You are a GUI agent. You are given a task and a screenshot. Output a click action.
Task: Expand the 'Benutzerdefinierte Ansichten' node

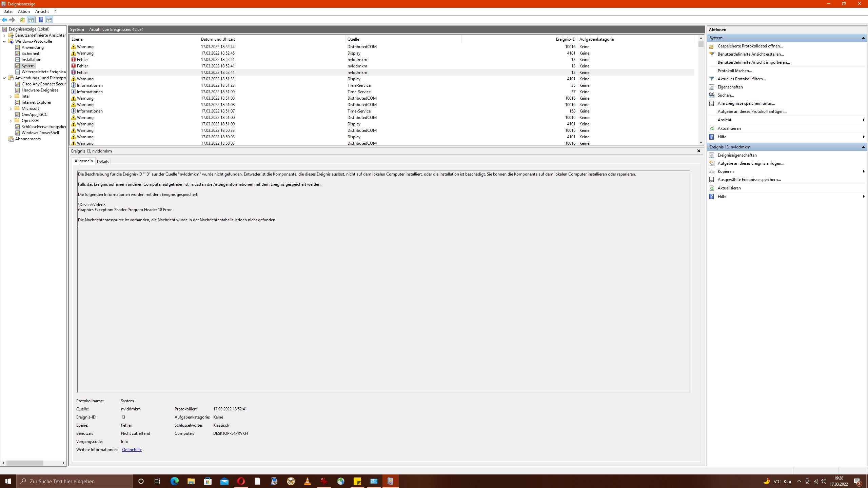(x=4, y=35)
